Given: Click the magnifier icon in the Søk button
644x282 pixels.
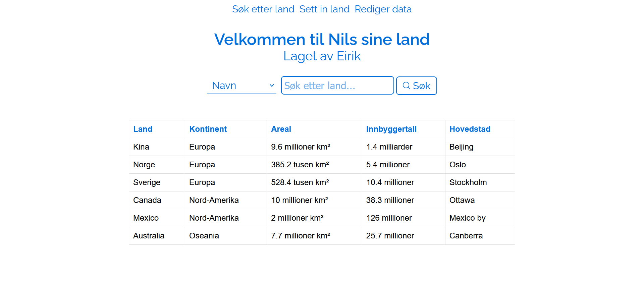Looking at the screenshot, I should click(406, 86).
